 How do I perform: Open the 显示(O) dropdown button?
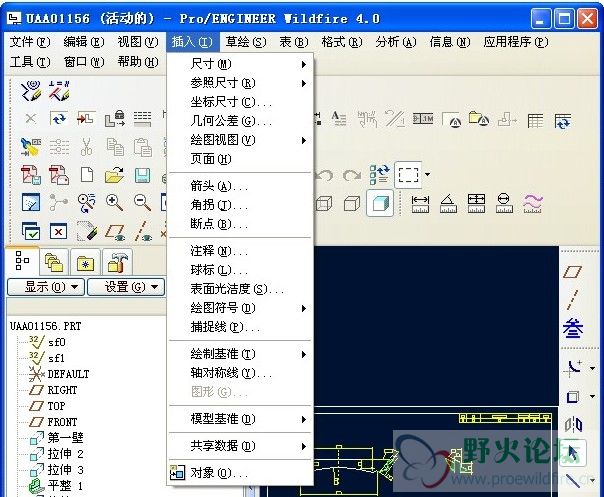pos(46,287)
